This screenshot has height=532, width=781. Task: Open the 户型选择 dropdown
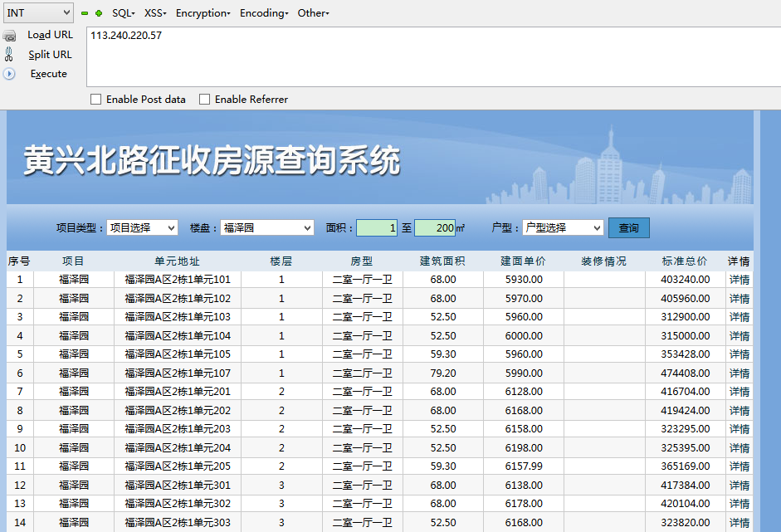click(563, 227)
